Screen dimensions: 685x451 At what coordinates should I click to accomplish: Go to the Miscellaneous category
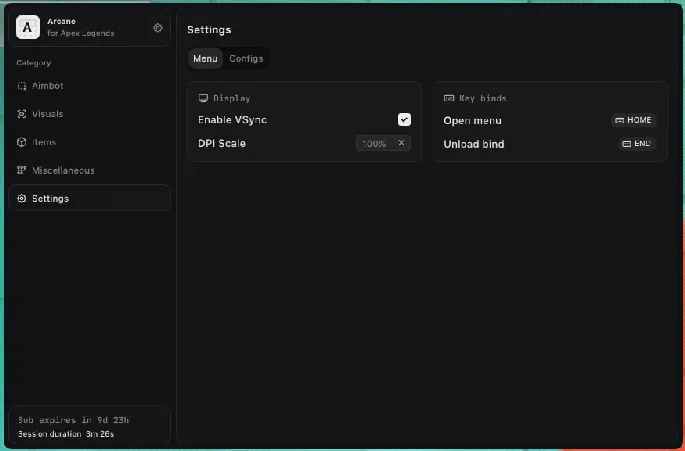tap(63, 170)
